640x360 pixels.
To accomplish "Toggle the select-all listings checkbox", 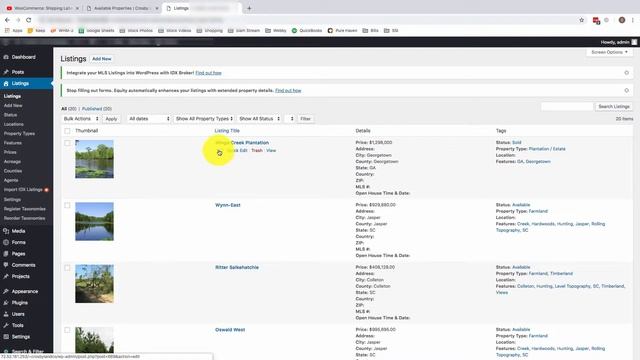I will tap(67, 131).
